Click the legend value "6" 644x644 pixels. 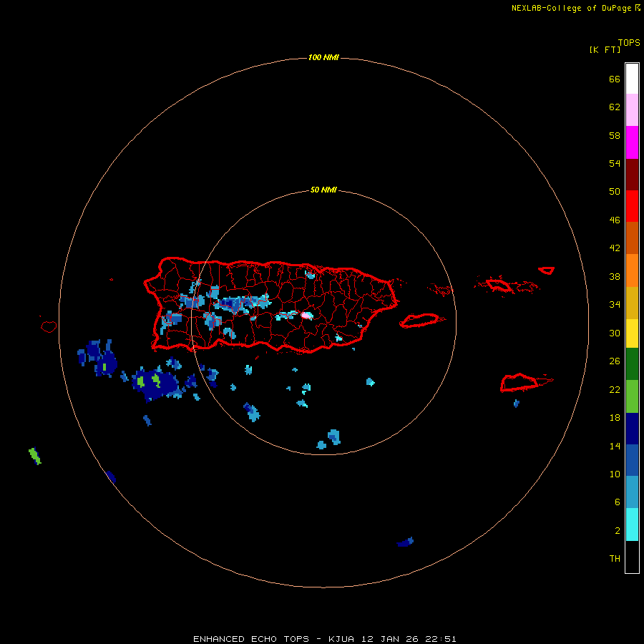point(618,502)
